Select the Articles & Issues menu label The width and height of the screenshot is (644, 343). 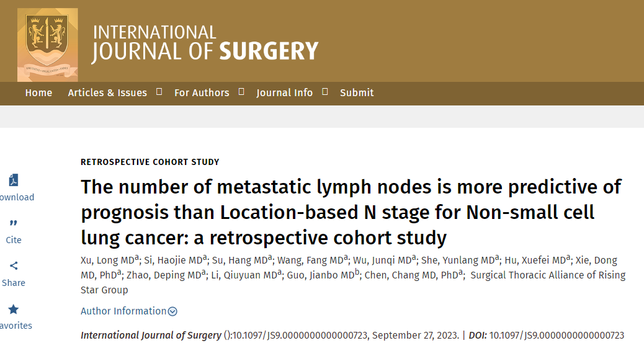click(x=107, y=93)
